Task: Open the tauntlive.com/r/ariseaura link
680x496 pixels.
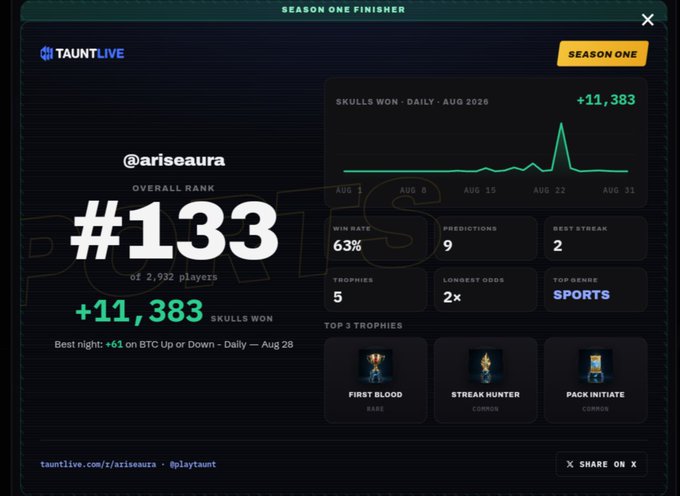Action: click(98, 464)
